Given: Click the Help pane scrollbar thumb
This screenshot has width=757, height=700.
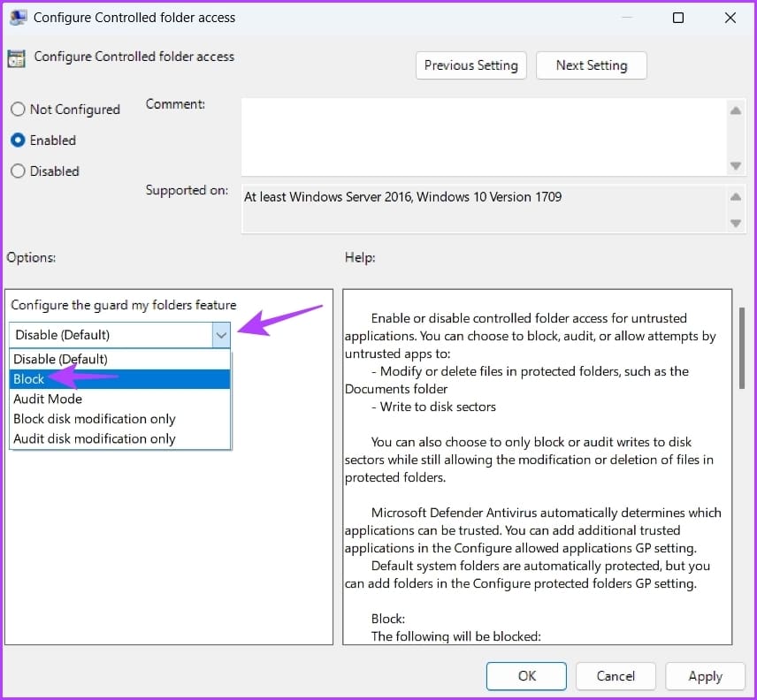Looking at the screenshot, I should coord(742,347).
